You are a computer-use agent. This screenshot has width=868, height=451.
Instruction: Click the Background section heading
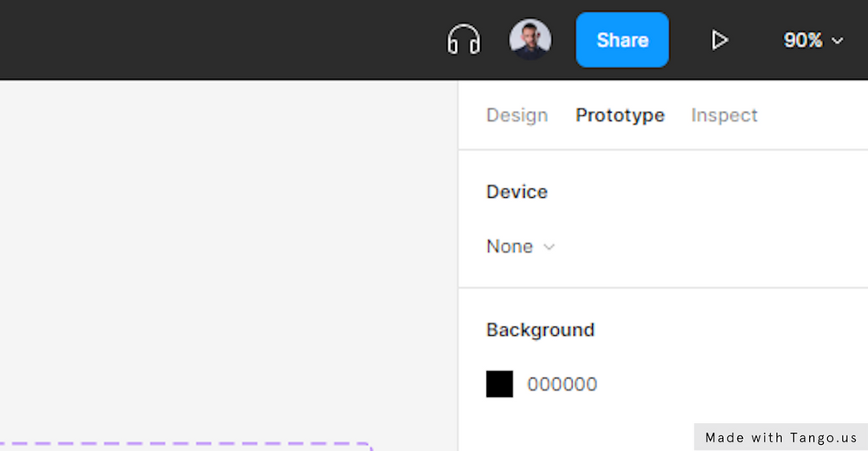tap(540, 330)
